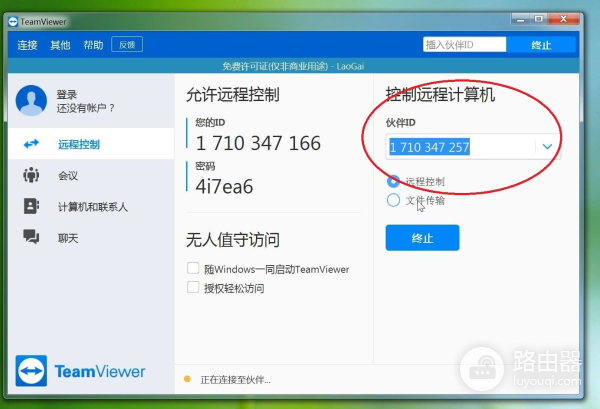Enable 授权轻松访问 checkbox
Screen dimensions: 600x409
[193, 287]
